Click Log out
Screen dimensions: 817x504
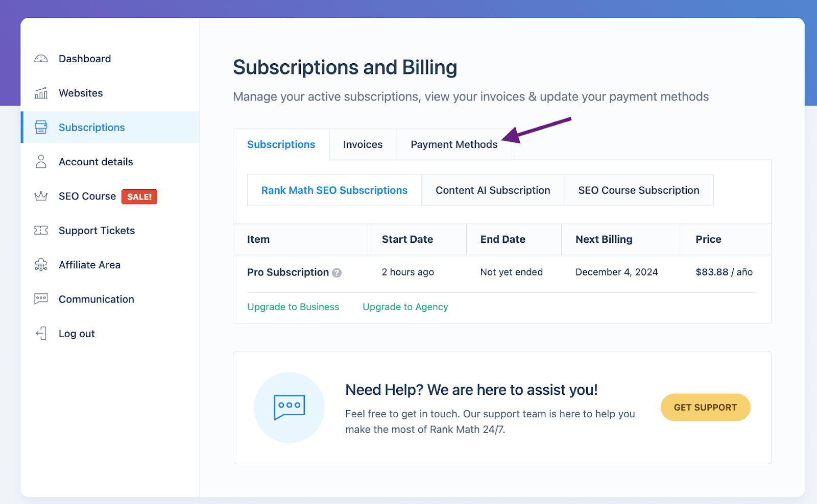coord(77,334)
